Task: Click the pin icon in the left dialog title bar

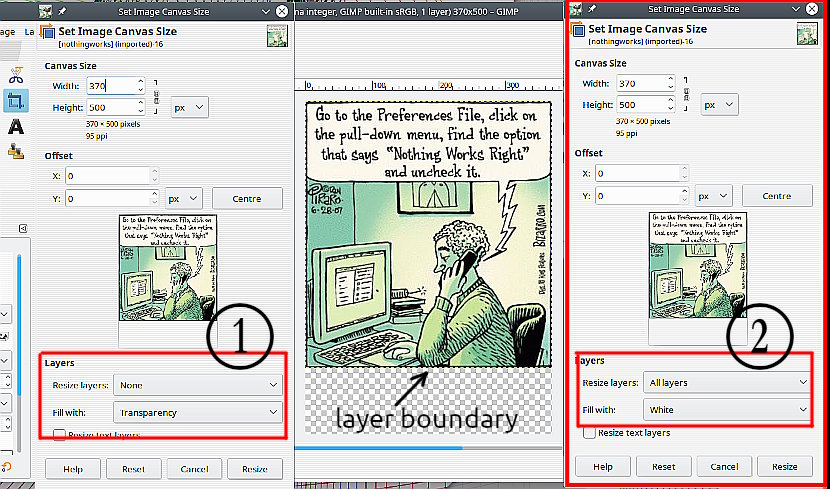Action: pyautogui.click(x=62, y=11)
